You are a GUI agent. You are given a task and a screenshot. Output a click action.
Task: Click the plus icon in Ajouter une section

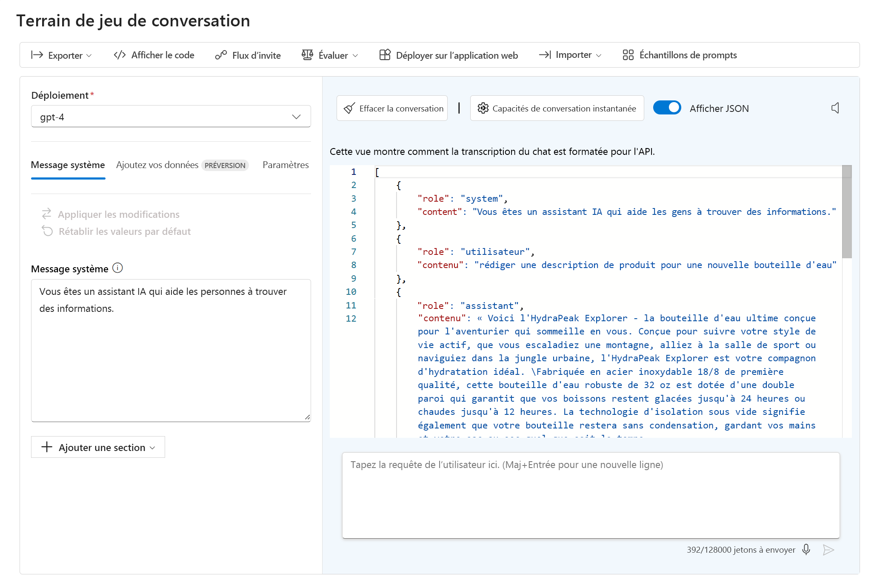46,447
